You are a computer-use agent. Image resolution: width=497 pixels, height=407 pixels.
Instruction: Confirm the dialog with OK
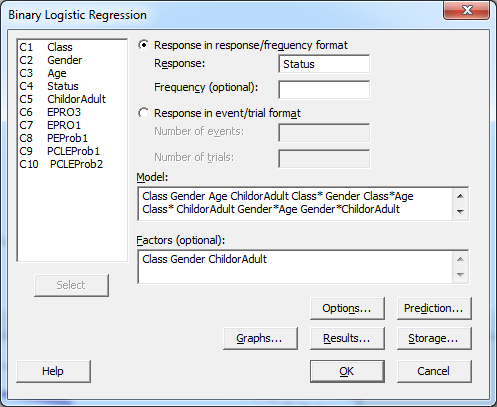pos(347,371)
